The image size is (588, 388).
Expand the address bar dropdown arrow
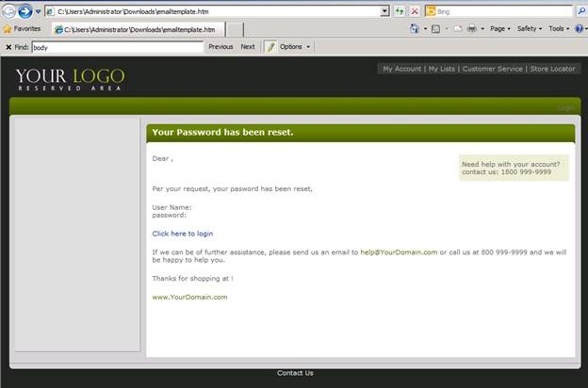point(384,10)
